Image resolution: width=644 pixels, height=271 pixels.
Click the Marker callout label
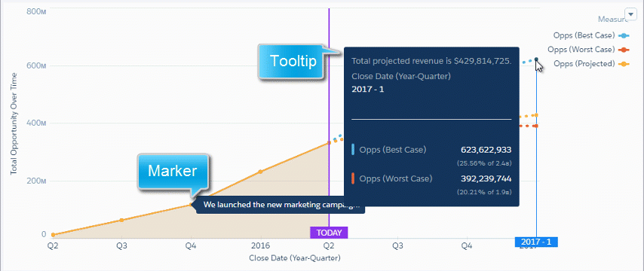coord(173,171)
